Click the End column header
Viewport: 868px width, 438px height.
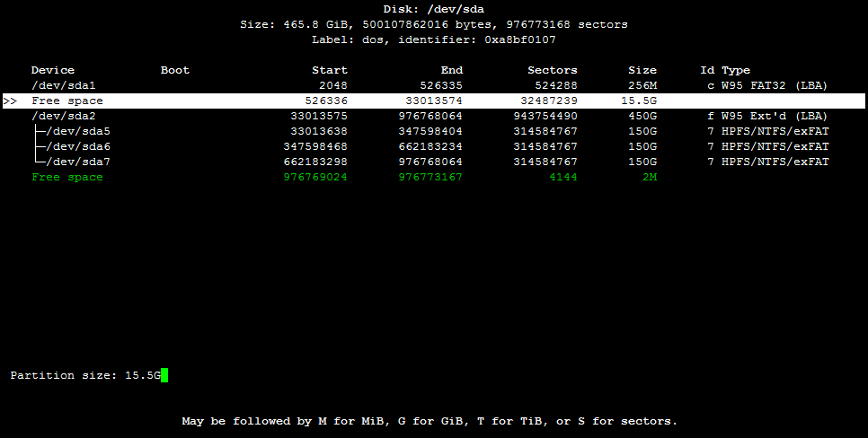tap(452, 70)
